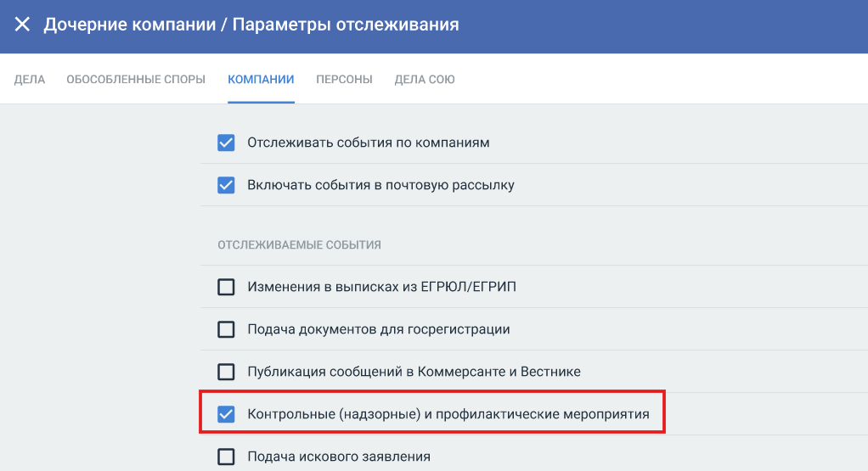Enable the Изменения в выписках из ЕГРЮЛ/ЕГРИП checkbox

click(x=226, y=287)
